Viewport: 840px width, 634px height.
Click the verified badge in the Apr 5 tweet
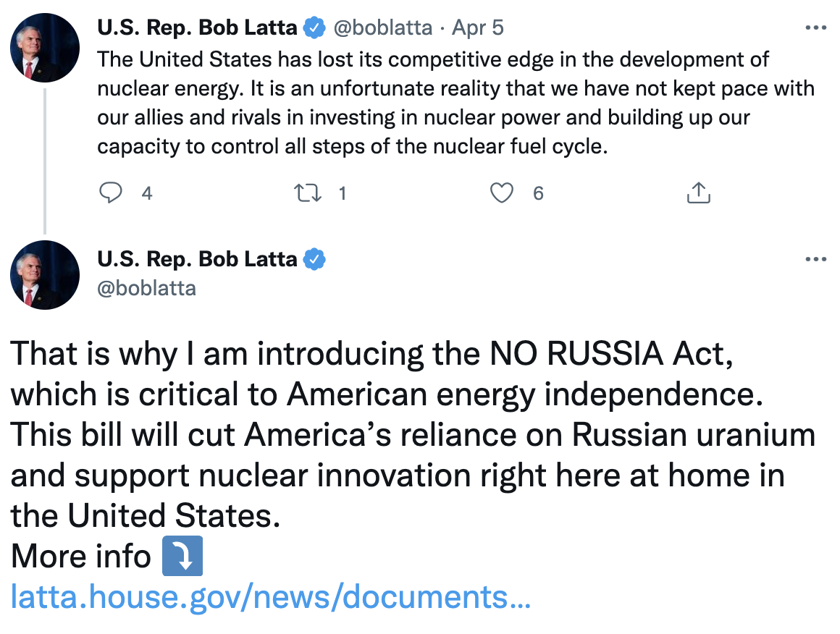tap(314, 28)
